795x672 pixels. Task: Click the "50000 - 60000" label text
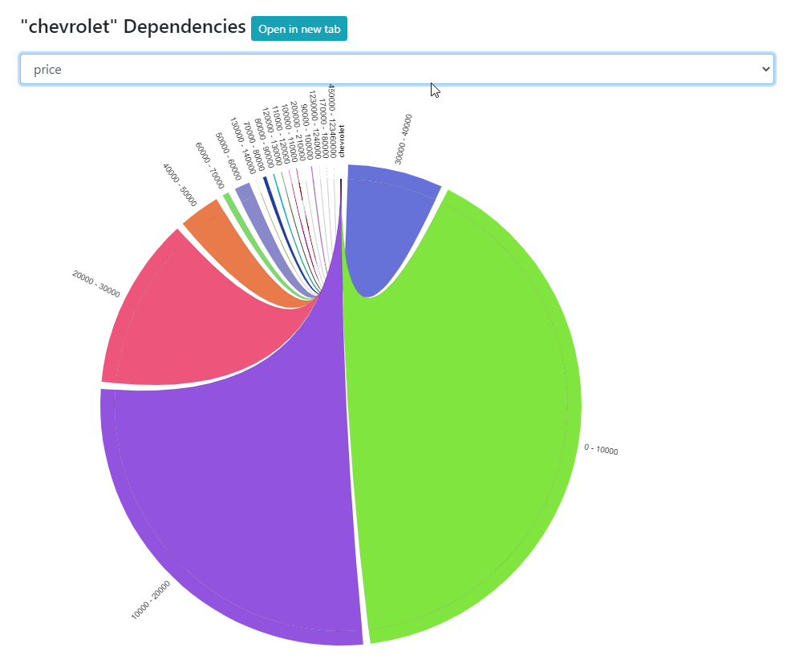click(229, 151)
